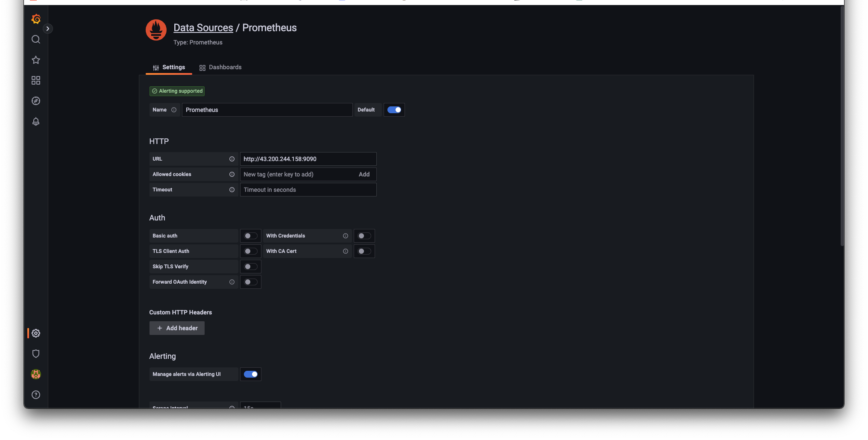The height and width of the screenshot is (440, 868).
Task: Open Dashboards grid icon in sidebar
Action: (x=36, y=80)
